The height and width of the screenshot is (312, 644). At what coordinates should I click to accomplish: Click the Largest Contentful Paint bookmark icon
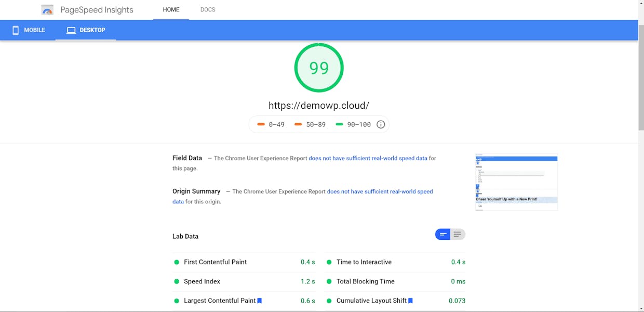point(260,301)
